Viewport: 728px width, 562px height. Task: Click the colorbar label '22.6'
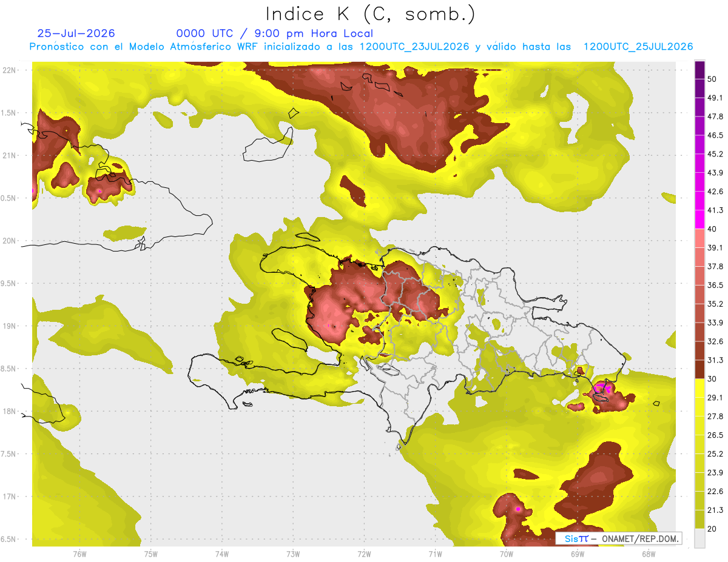click(715, 491)
